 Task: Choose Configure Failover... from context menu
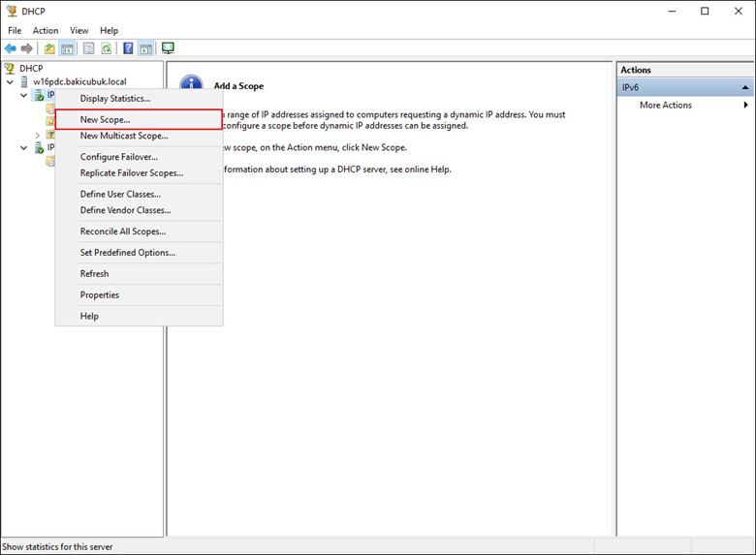coord(139,157)
